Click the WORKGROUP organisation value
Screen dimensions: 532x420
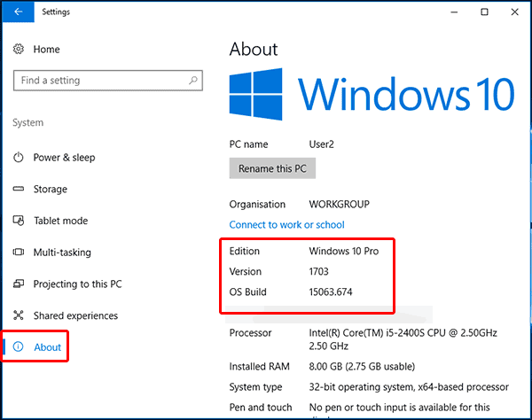339,205
